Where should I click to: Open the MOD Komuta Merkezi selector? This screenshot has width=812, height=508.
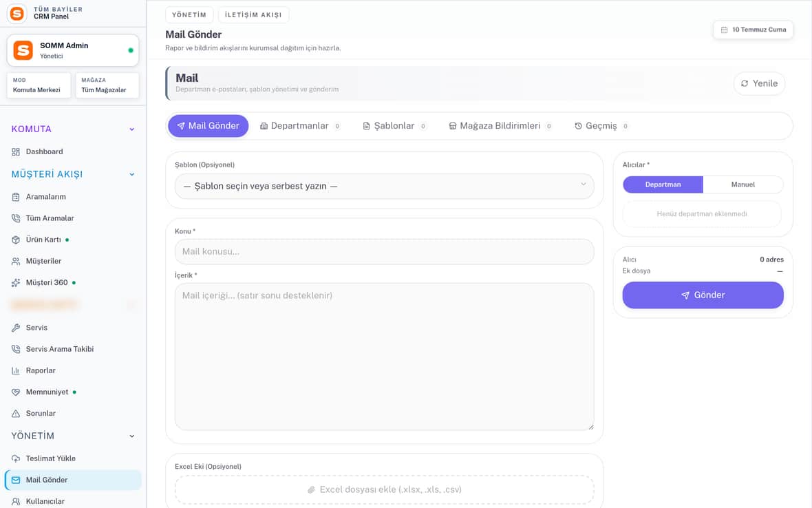39,85
